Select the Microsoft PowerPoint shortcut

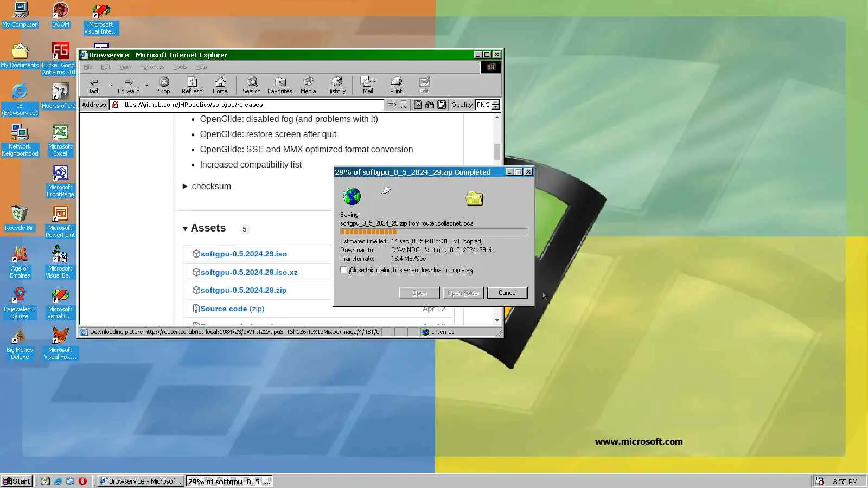coord(60,222)
